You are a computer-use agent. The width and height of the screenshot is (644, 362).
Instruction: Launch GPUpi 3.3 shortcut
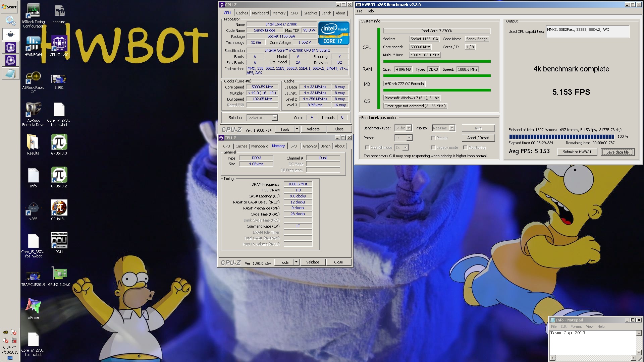click(59, 145)
